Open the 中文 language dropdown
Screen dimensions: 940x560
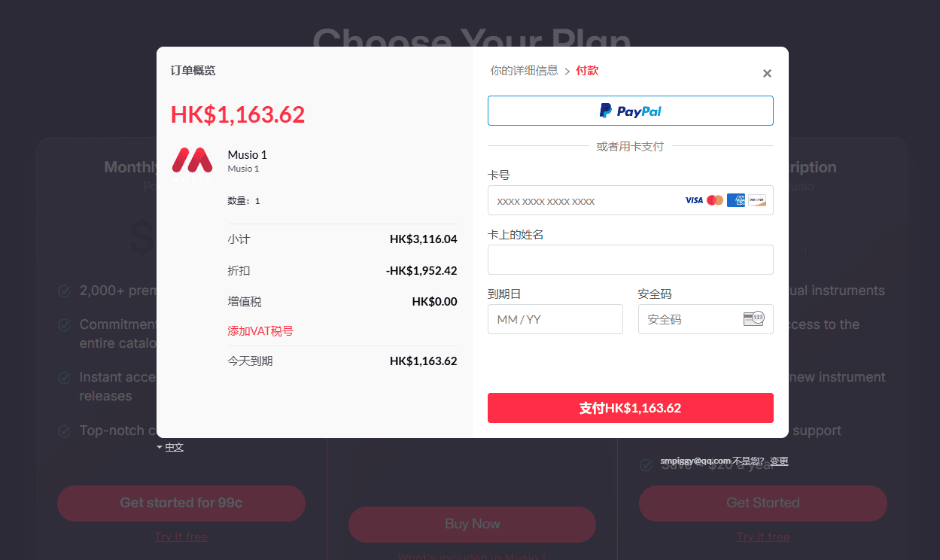[x=171, y=447]
